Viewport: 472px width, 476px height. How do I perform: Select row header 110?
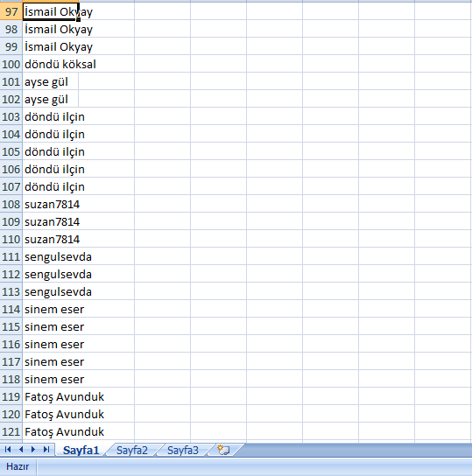pos(11,239)
